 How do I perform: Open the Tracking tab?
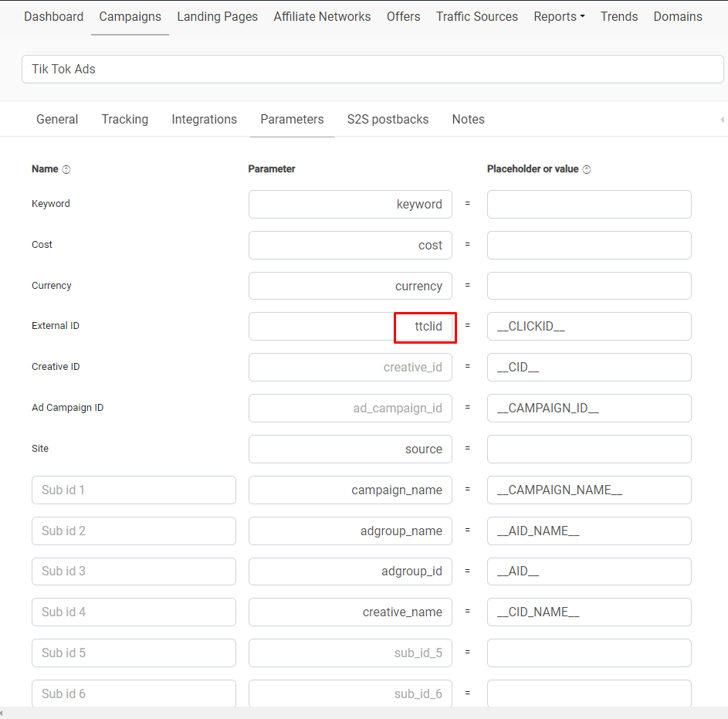(125, 120)
